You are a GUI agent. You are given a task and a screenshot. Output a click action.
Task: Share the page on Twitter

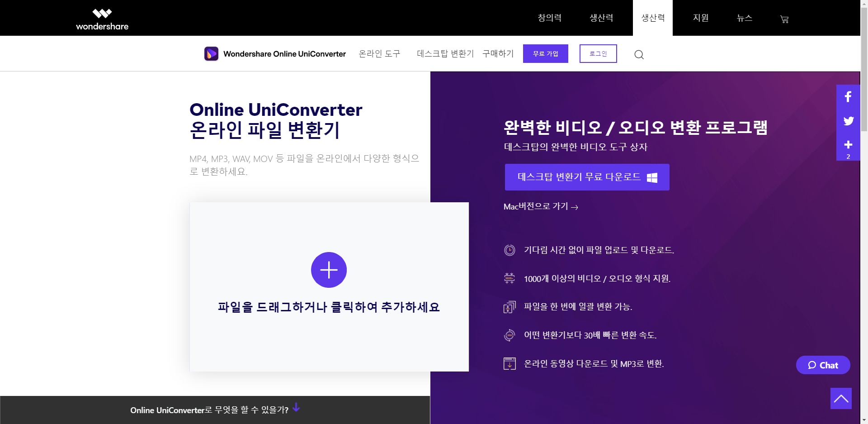(848, 121)
